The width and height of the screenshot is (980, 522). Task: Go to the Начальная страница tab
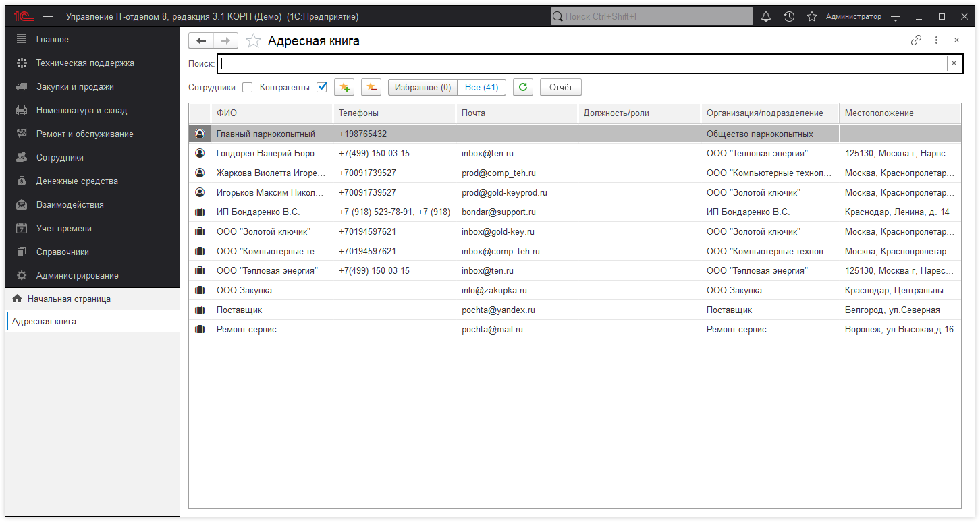point(69,299)
